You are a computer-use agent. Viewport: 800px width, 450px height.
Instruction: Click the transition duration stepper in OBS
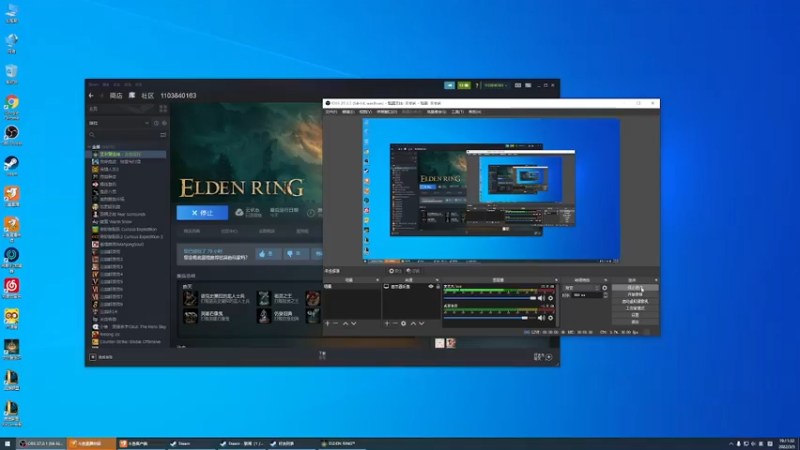coord(605,295)
